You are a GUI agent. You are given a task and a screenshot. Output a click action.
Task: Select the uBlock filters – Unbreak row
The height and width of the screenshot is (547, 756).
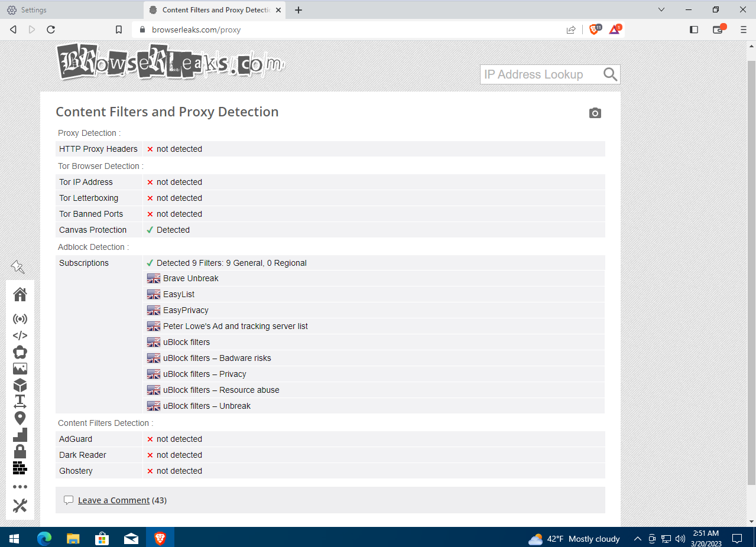(374, 406)
